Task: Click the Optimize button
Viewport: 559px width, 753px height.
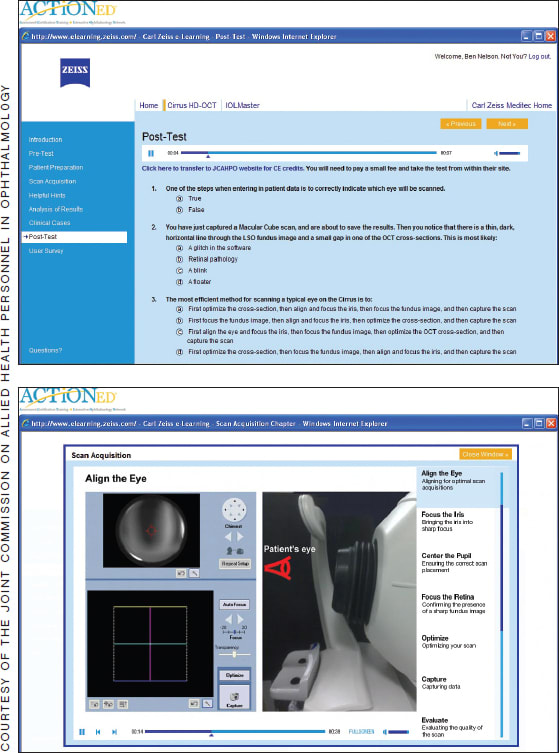Action: [x=234, y=675]
